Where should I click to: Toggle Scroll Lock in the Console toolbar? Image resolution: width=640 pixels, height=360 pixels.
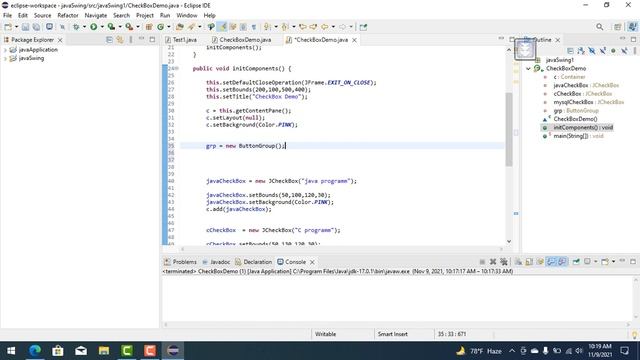coord(529,262)
